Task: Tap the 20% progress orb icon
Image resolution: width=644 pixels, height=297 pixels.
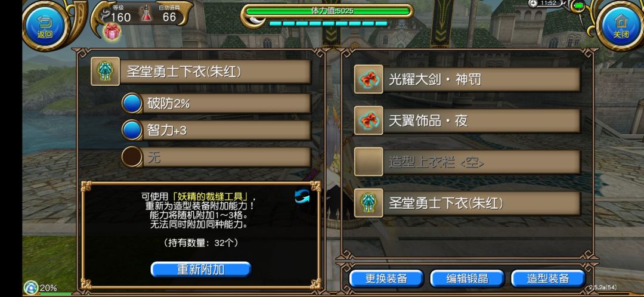Action: tap(31, 287)
